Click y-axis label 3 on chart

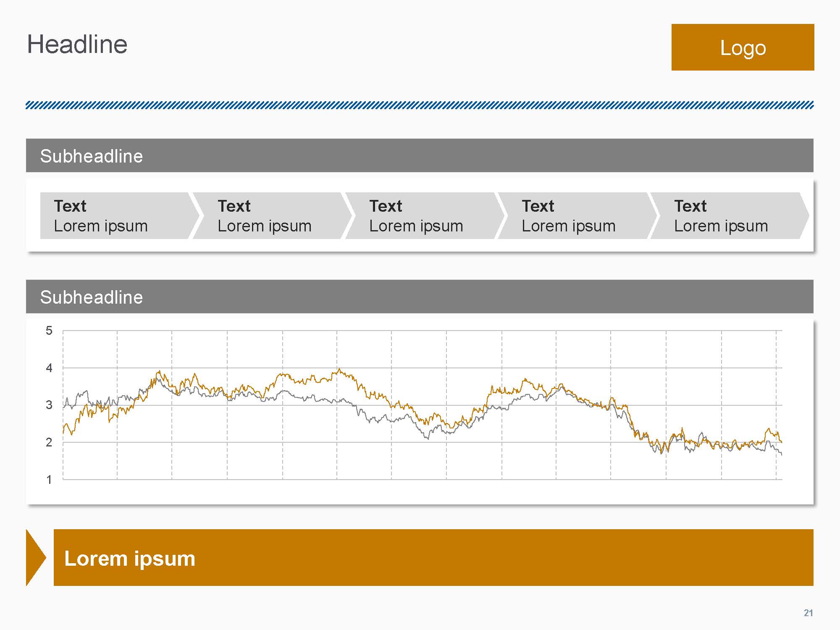click(x=49, y=405)
